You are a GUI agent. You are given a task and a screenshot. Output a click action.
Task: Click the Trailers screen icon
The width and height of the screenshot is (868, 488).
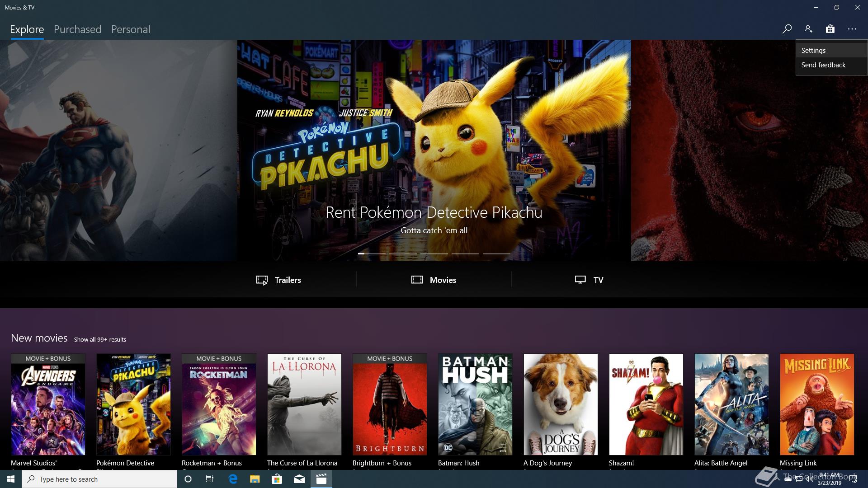(262, 280)
